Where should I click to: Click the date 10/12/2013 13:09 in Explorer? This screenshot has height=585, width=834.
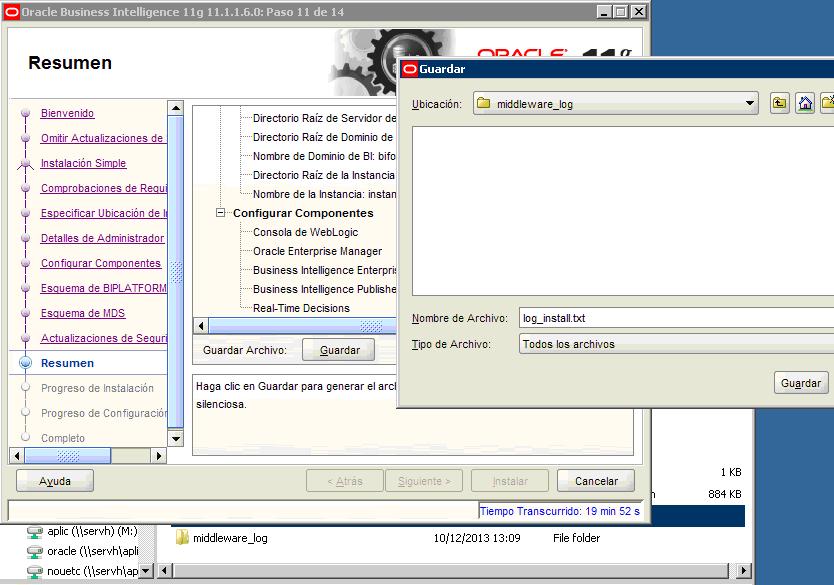pyautogui.click(x=477, y=538)
